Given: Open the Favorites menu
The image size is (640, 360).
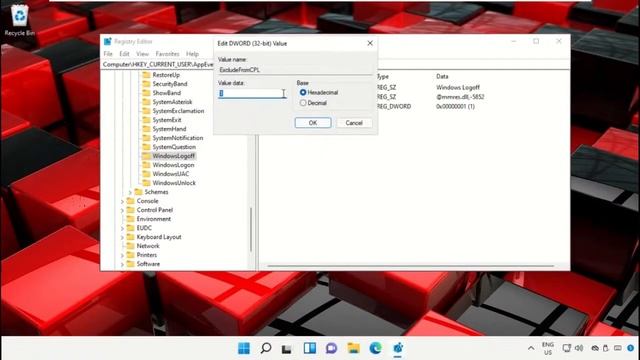Looking at the screenshot, I should click(x=167, y=54).
